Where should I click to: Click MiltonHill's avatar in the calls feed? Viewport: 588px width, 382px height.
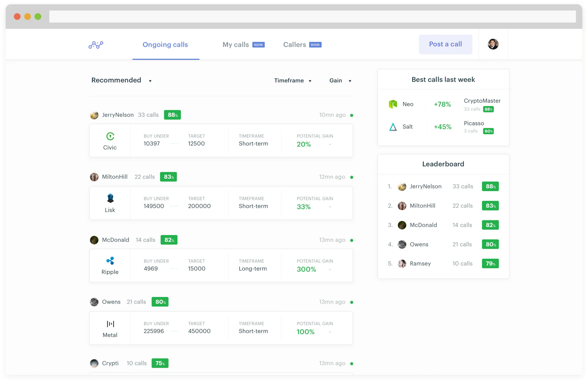point(94,177)
